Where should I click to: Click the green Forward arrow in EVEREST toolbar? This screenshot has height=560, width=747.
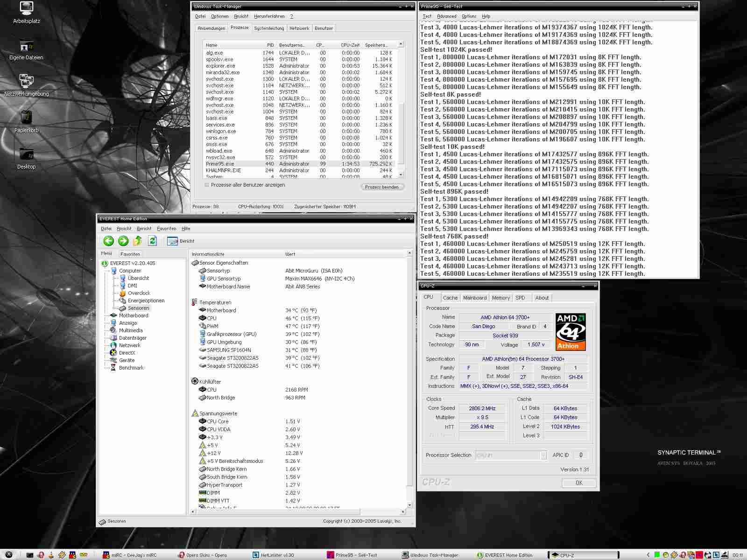pyautogui.click(x=123, y=241)
